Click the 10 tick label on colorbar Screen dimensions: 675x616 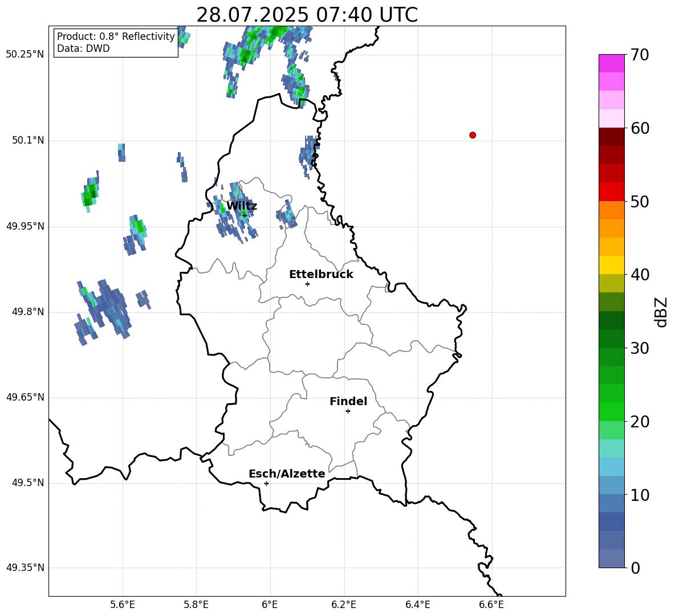[640, 495]
